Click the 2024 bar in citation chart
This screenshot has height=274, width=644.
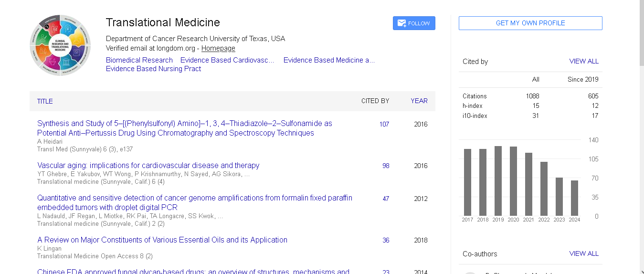pos(574,198)
